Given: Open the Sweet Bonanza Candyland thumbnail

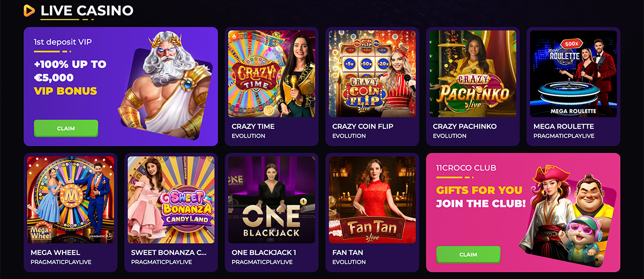Looking at the screenshot, I should pos(171,200).
